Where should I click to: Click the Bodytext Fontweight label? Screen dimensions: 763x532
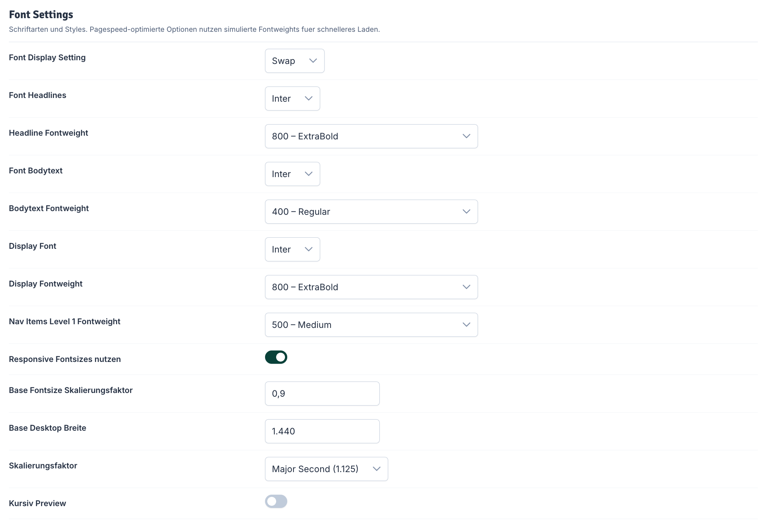pos(49,209)
